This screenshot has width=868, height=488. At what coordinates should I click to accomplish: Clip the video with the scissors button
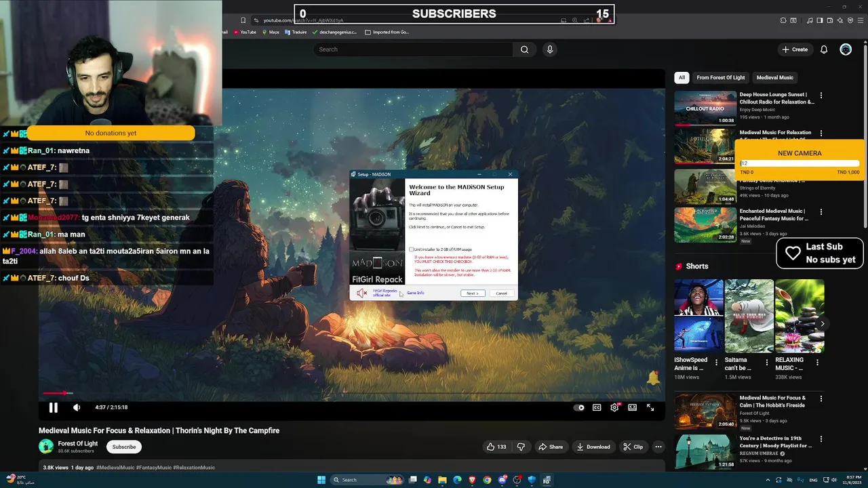pyautogui.click(x=633, y=447)
